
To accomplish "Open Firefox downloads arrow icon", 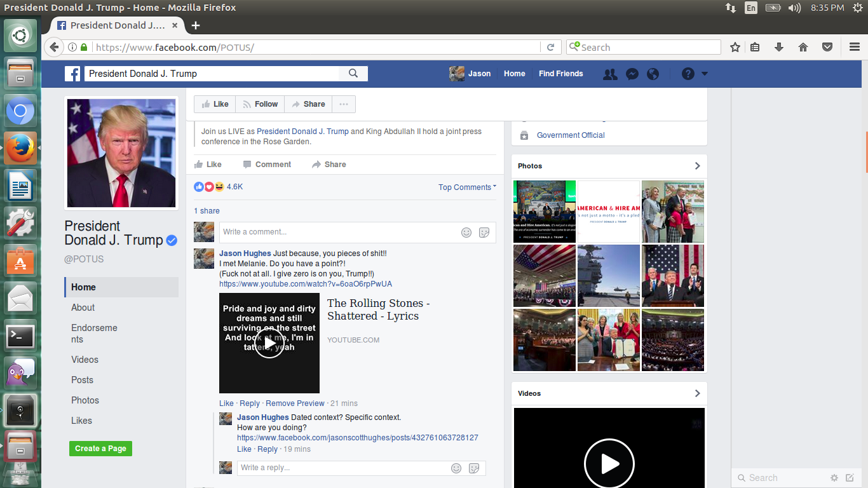I will coord(779,47).
